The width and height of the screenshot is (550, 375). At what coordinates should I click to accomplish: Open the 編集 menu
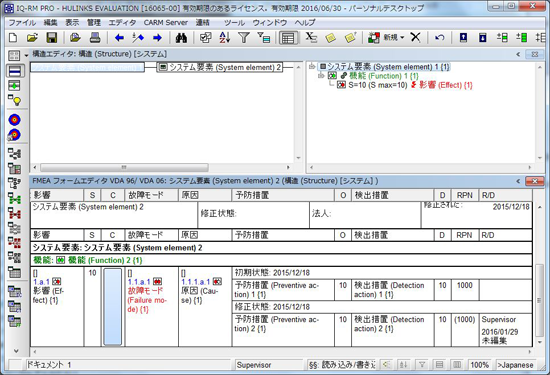(50, 23)
